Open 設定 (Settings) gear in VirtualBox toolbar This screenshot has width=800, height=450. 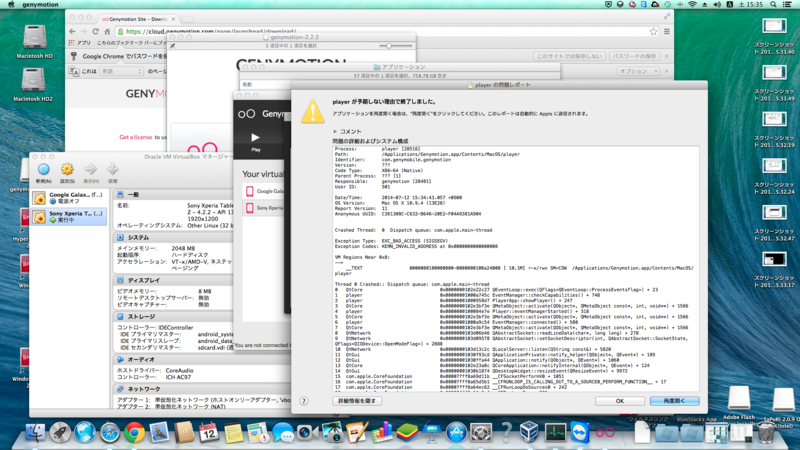[x=67, y=173]
